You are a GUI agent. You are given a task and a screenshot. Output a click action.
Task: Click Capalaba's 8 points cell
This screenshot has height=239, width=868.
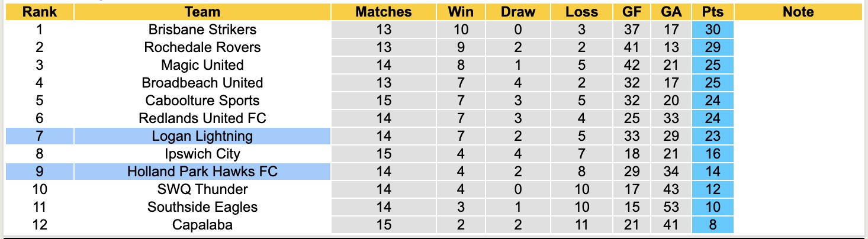713,225
